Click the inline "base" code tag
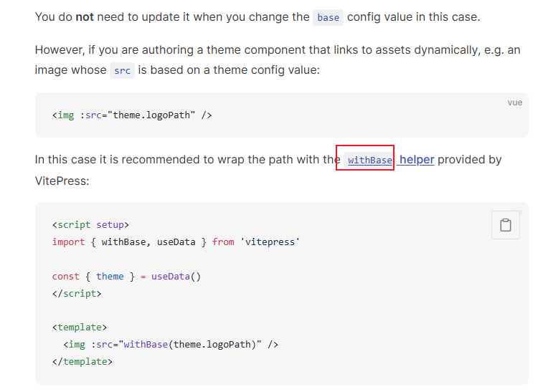Viewport: 543px width, 392px height. [328, 17]
